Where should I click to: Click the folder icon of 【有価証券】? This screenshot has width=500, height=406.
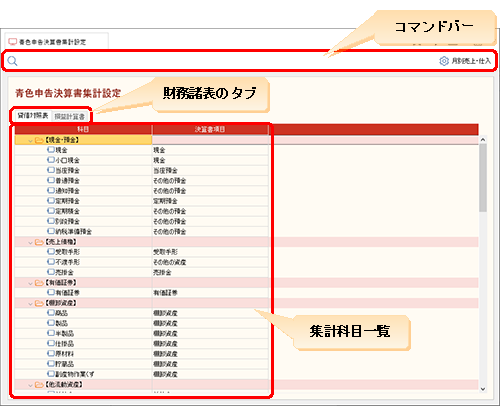click(39, 283)
